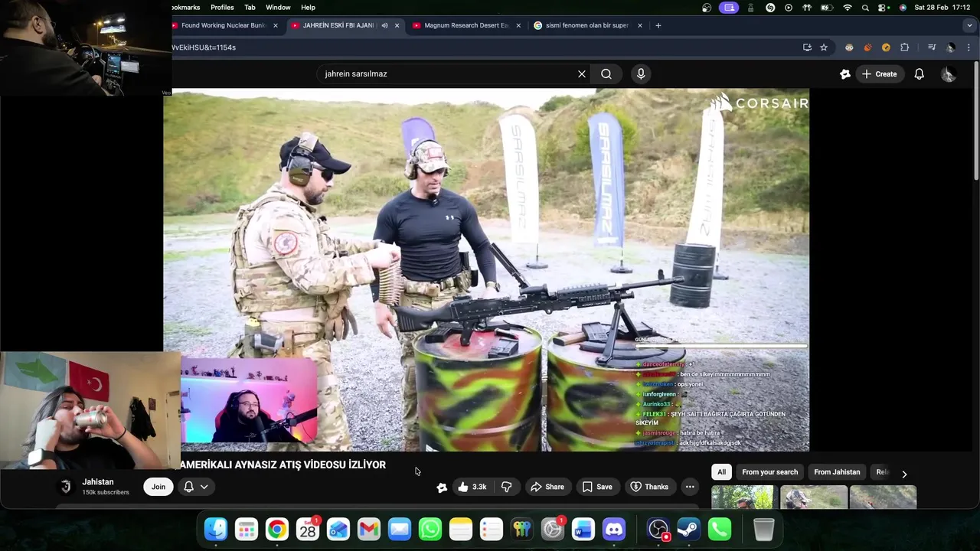Click video title 'AMERİKALI AYNASIZ ATIŞ VİDEOSU İZLİYOR'
Viewport: 980px width, 551px height.
[x=283, y=465]
